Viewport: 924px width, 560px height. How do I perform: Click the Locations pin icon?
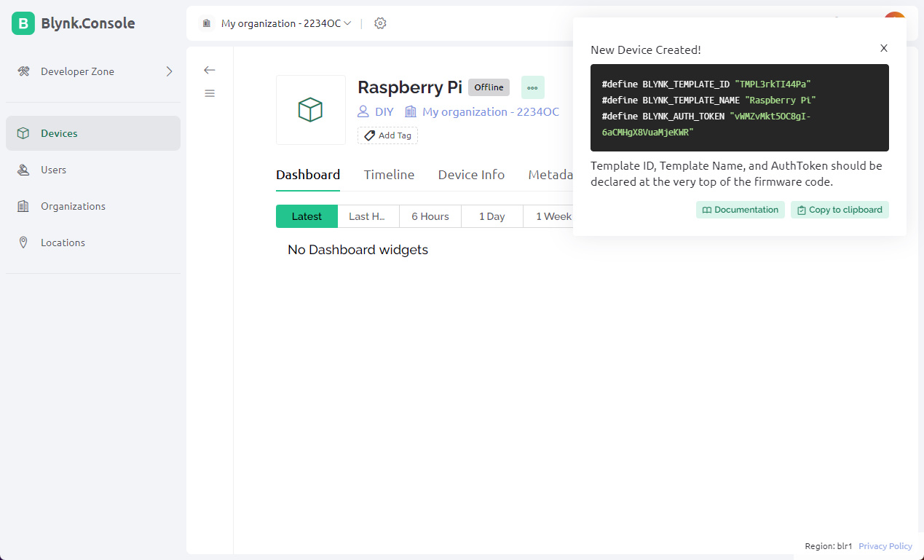click(x=23, y=242)
